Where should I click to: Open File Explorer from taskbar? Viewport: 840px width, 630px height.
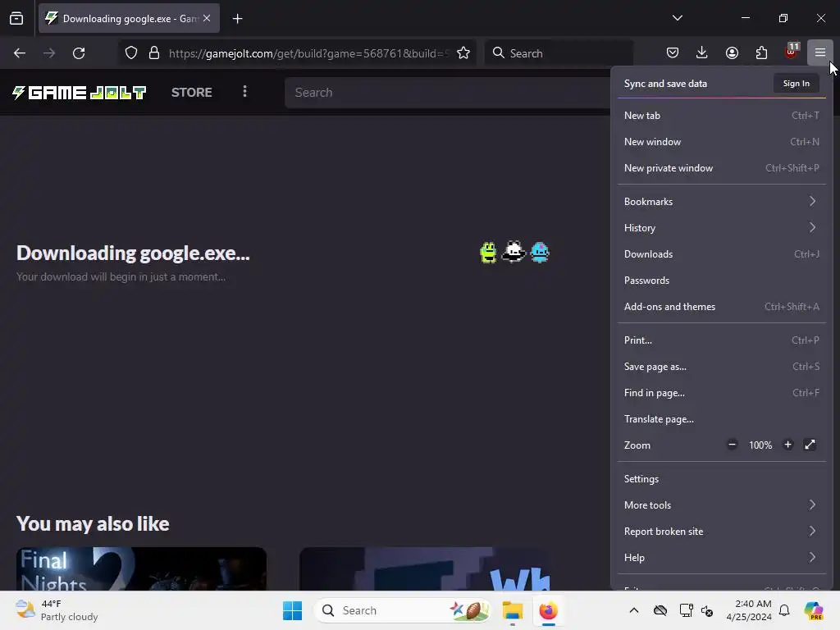[513, 610]
